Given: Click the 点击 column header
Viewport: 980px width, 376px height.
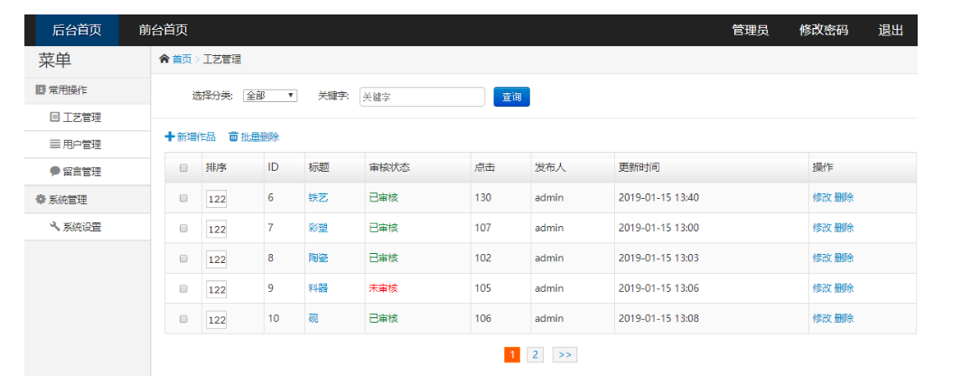Looking at the screenshot, I should (484, 168).
